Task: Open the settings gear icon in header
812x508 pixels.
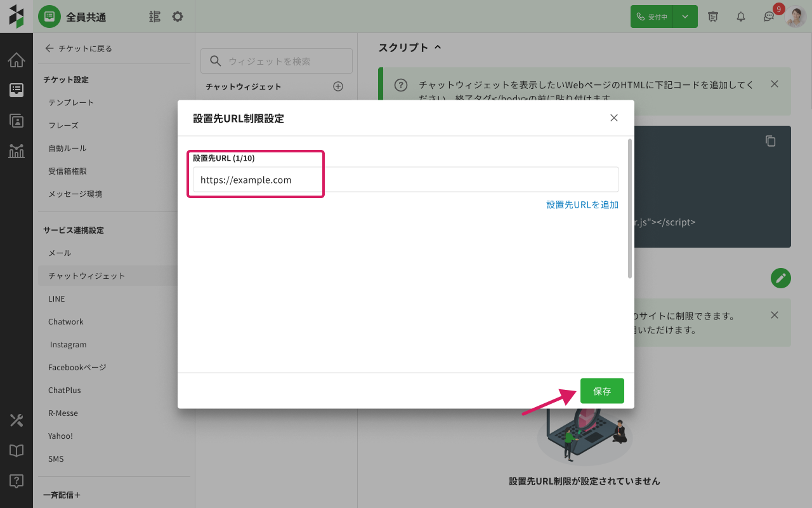Action: point(178,17)
